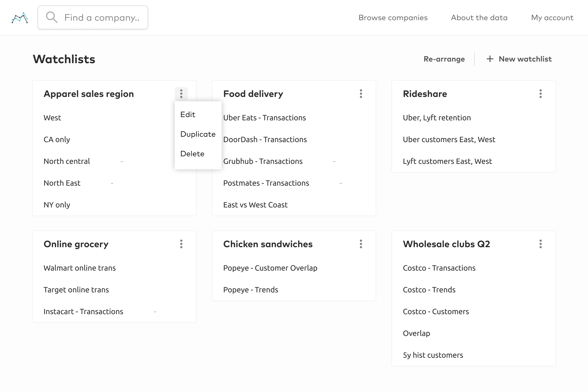This screenshot has height=392, width=588.
Task: Select Delete in the watchlist menu
Action: click(x=192, y=154)
